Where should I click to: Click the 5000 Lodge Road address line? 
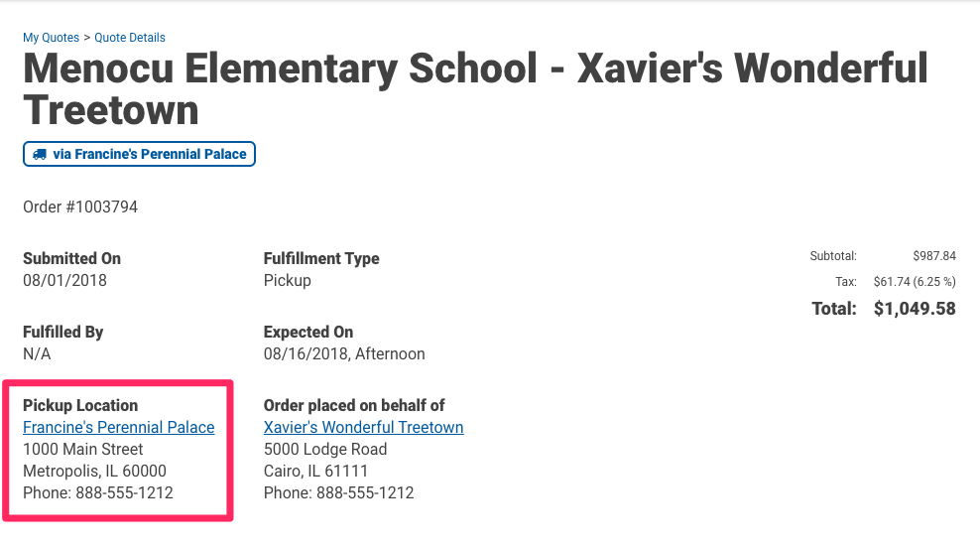(x=325, y=450)
